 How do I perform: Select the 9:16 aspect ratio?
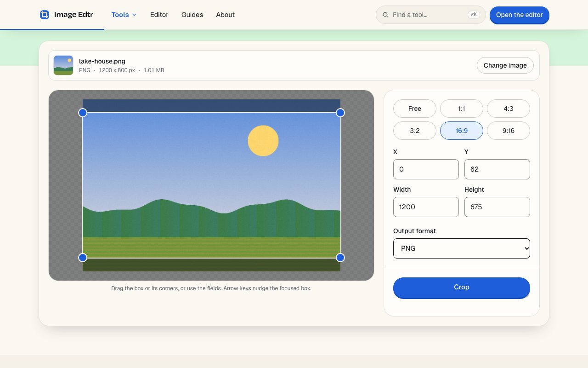click(509, 131)
